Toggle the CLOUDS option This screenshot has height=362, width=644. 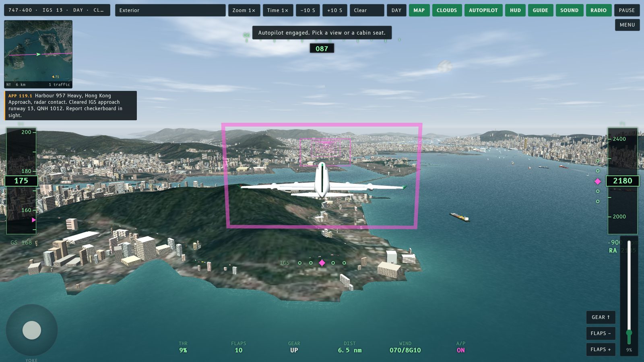click(x=447, y=10)
